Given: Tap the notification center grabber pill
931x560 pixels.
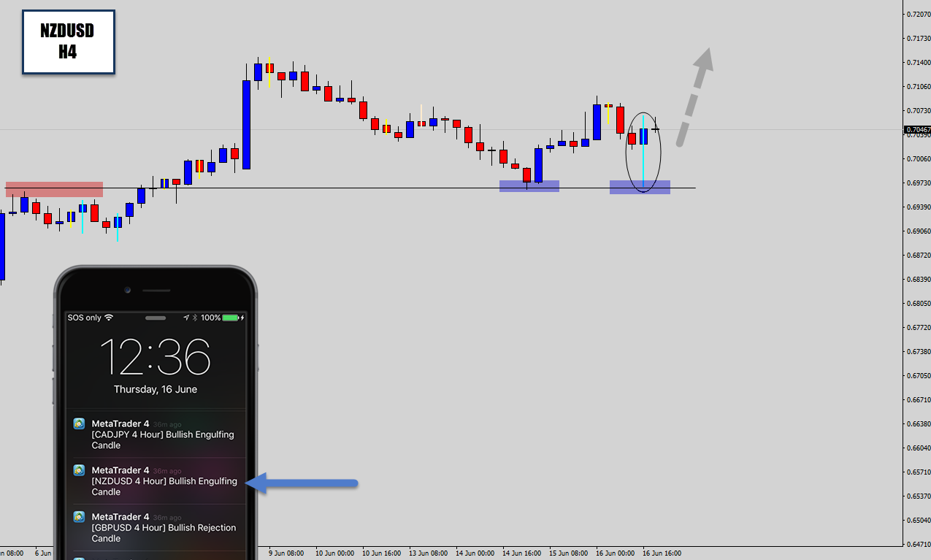Looking at the screenshot, I should [x=156, y=318].
